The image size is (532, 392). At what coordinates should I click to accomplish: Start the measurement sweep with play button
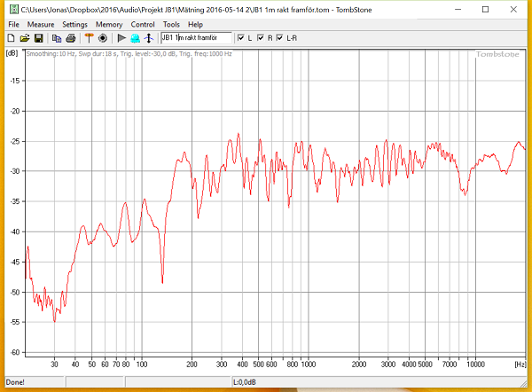[x=121, y=38]
